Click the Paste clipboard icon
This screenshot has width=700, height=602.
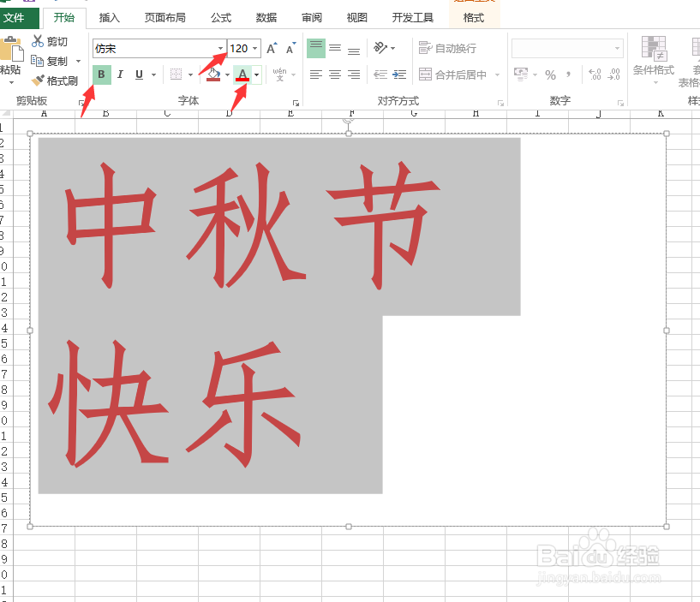pos(12,50)
